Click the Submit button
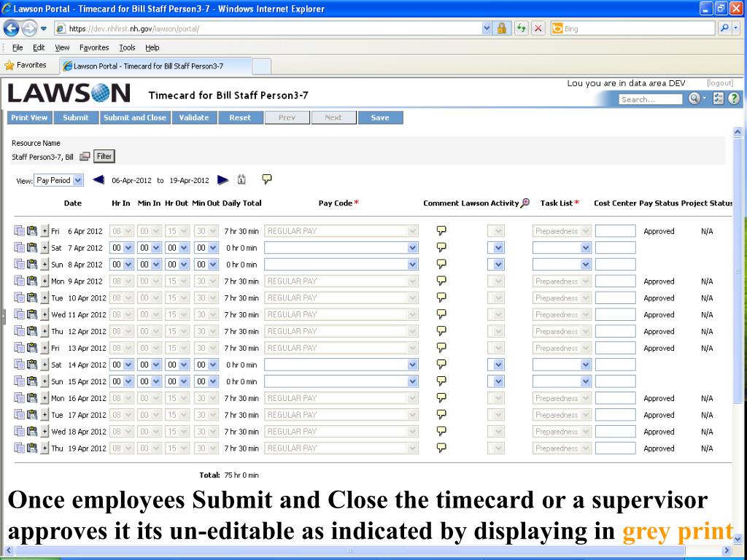The image size is (747, 560). tap(76, 117)
